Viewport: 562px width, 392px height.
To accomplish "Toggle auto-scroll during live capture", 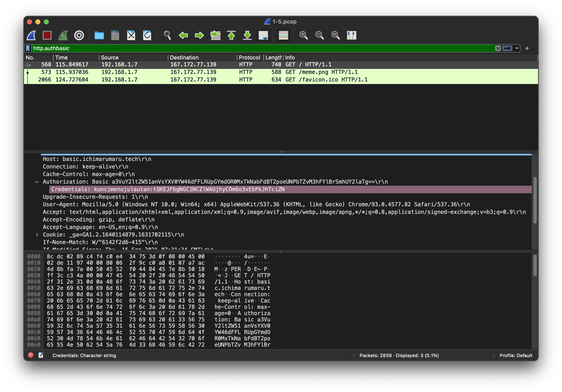I will click(263, 35).
